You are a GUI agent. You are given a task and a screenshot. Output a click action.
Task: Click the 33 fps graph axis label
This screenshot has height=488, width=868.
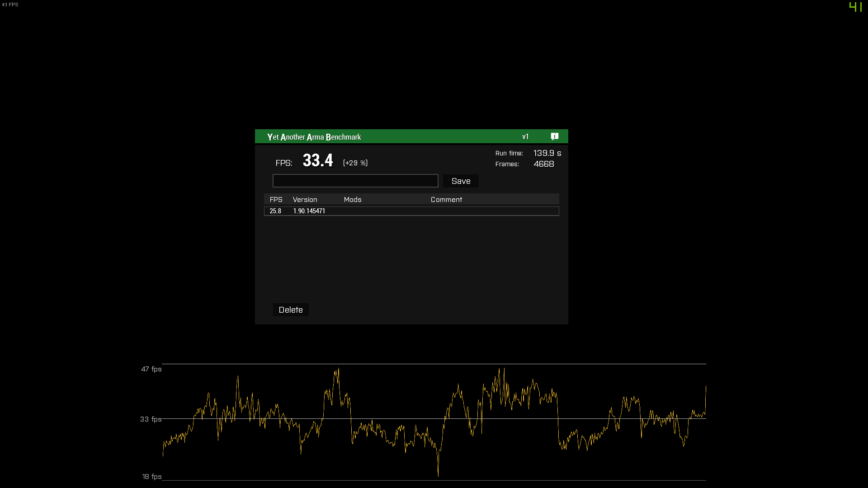(x=151, y=419)
